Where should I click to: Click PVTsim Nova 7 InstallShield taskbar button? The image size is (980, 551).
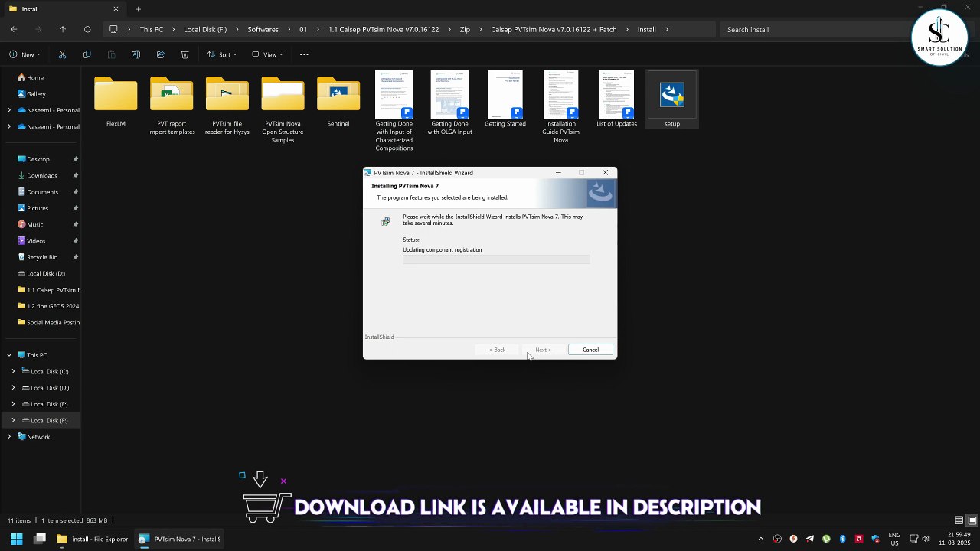[x=179, y=539]
